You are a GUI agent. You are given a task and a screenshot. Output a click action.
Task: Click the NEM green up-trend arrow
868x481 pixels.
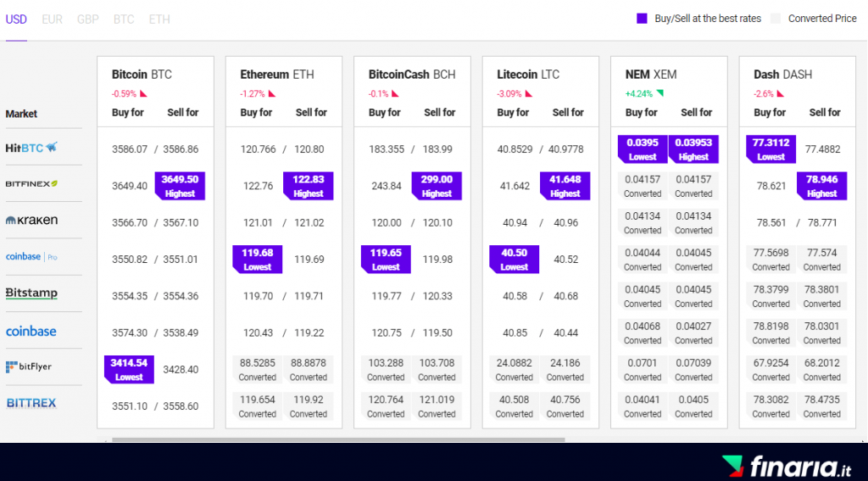coord(659,93)
